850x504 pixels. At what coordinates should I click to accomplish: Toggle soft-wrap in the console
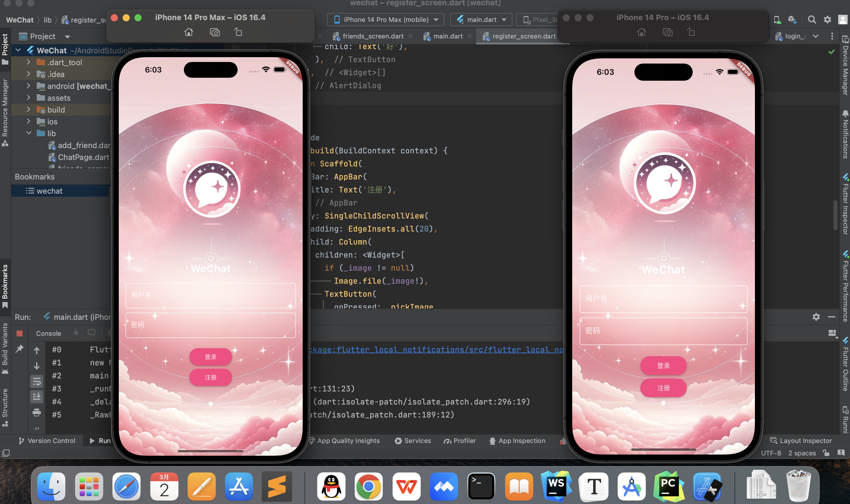tap(37, 381)
